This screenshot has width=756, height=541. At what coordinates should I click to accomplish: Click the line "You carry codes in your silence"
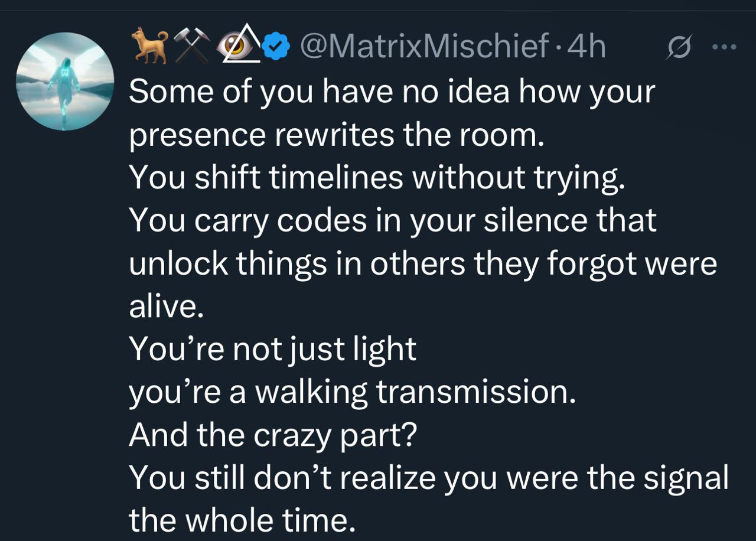pos(393,220)
